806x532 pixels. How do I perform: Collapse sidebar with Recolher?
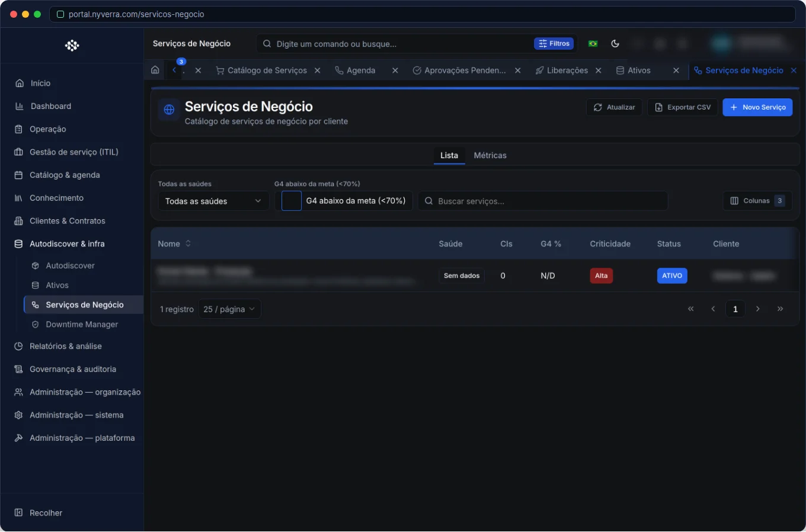(x=39, y=513)
